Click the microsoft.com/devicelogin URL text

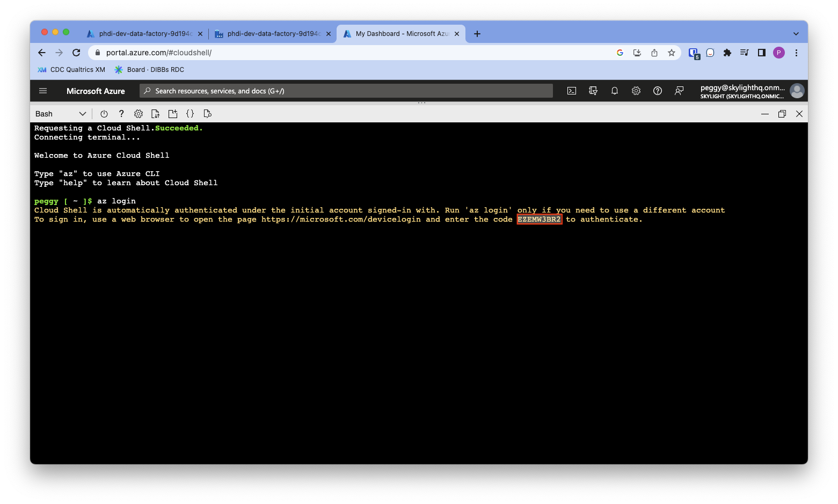pyautogui.click(x=341, y=220)
